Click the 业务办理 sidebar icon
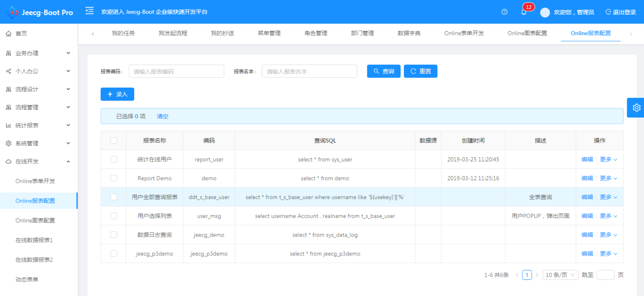This screenshot has width=644, height=296. point(9,53)
